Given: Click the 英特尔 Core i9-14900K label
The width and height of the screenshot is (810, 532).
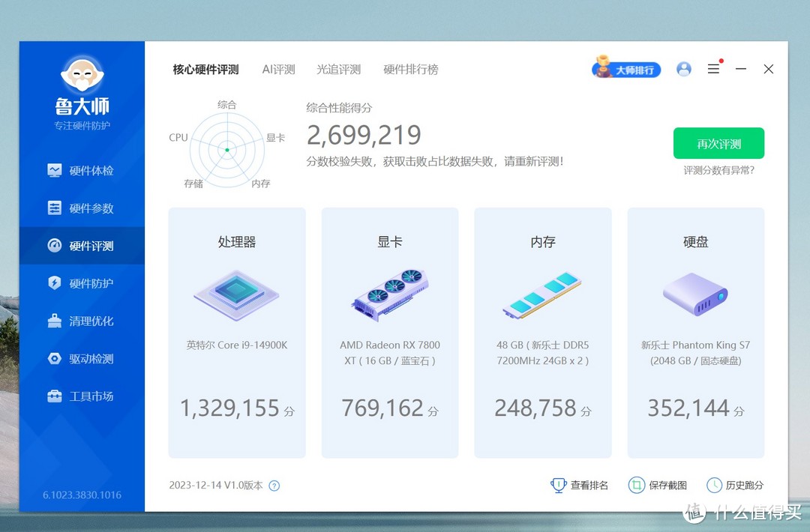Looking at the screenshot, I should tap(236, 345).
